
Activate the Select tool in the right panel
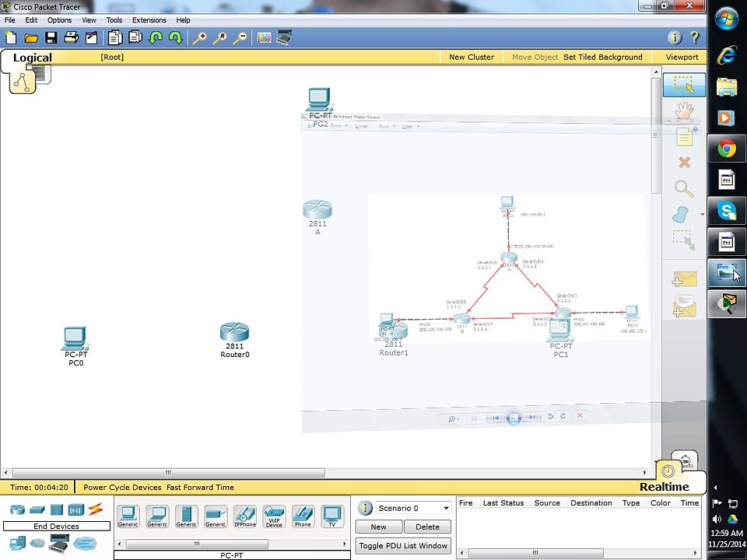[x=684, y=86]
